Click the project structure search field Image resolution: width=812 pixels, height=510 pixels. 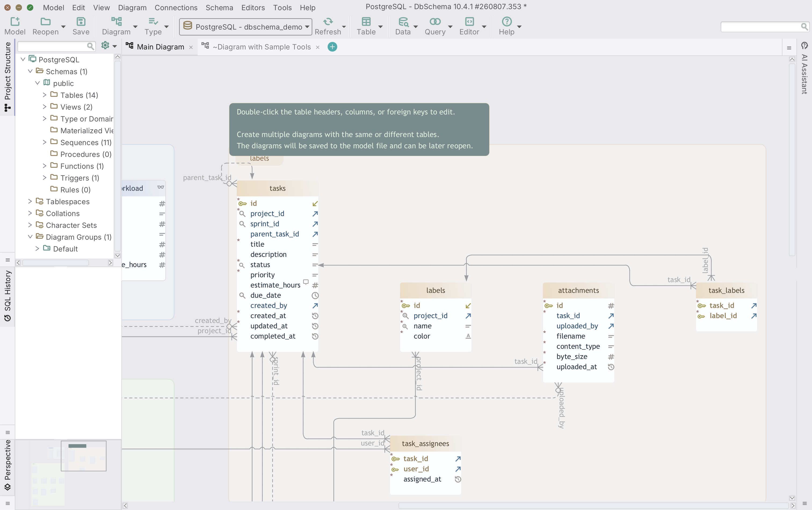coord(56,46)
